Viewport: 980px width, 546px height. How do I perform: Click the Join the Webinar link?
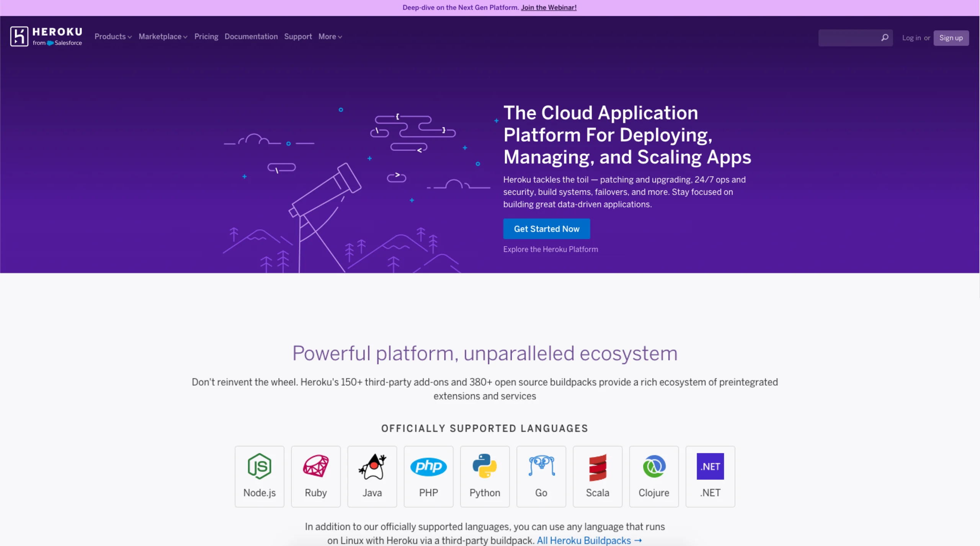pyautogui.click(x=549, y=7)
